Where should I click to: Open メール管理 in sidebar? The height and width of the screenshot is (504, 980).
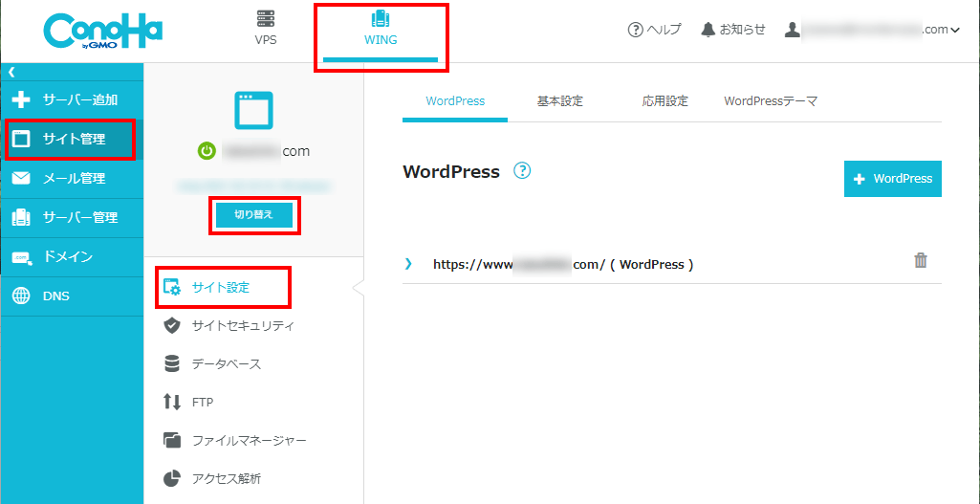[x=72, y=178]
